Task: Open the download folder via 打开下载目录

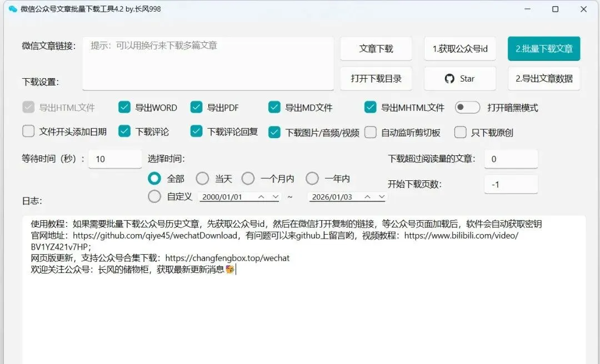Action: pos(376,79)
